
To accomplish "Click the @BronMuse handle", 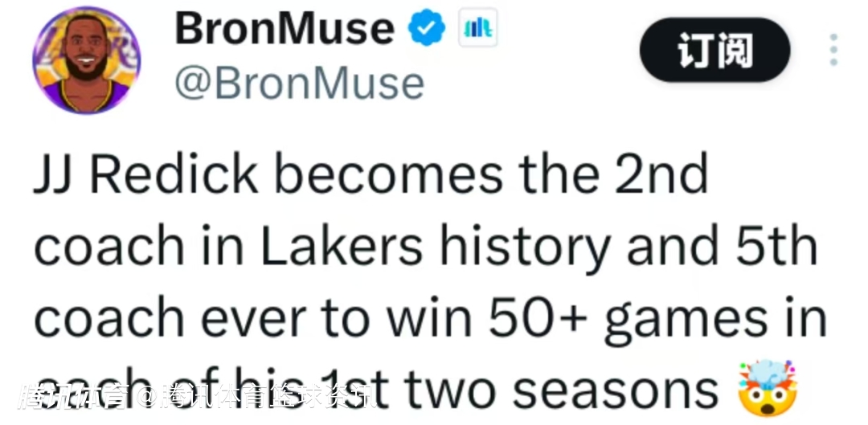I will [x=299, y=82].
